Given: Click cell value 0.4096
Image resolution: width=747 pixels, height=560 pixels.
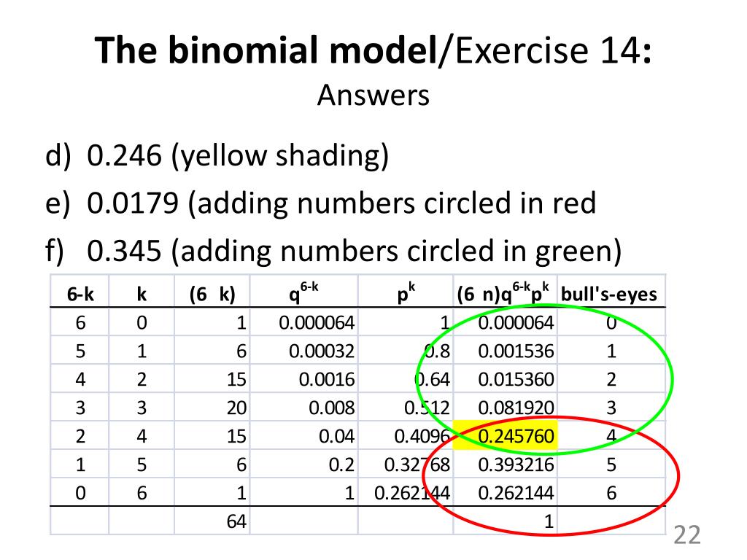Looking at the screenshot, I should click(422, 436).
